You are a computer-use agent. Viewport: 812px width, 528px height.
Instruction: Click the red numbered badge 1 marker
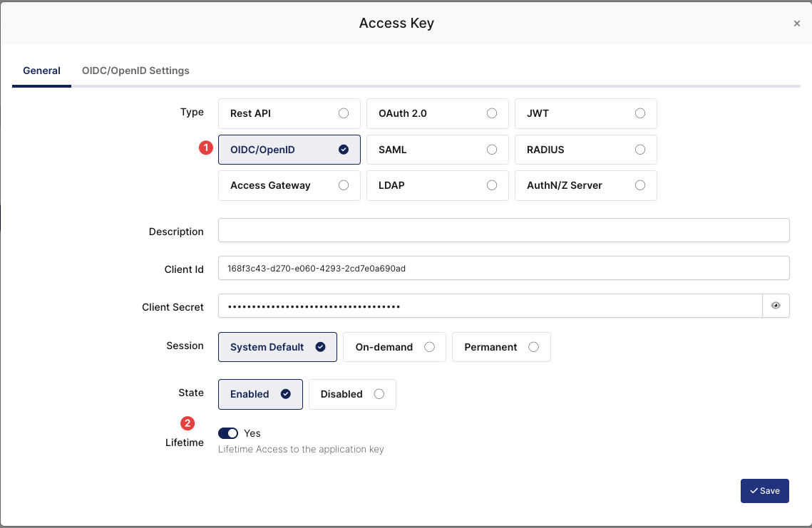coord(206,148)
